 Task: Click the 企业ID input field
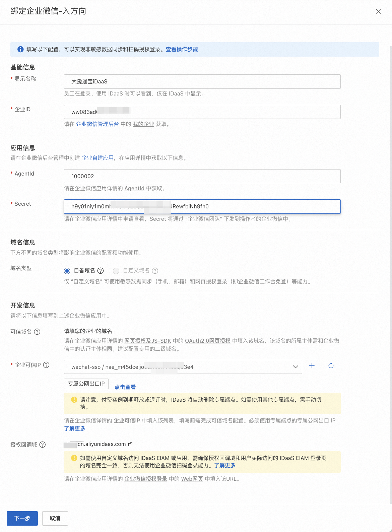pos(202,112)
